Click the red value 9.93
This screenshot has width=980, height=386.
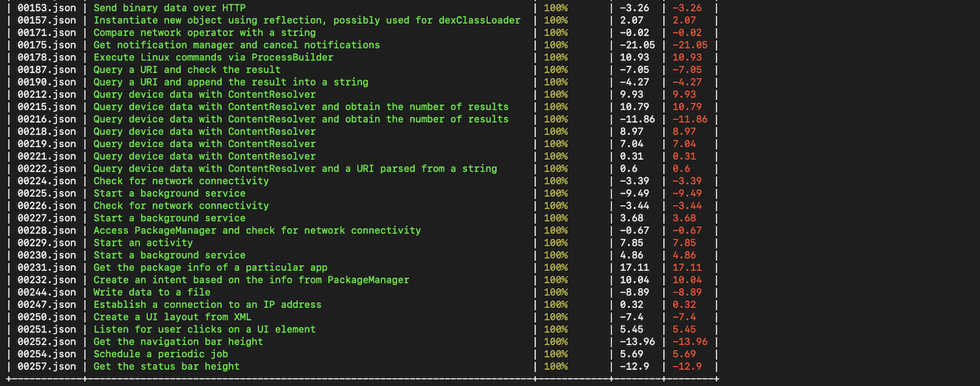tap(684, 94)
